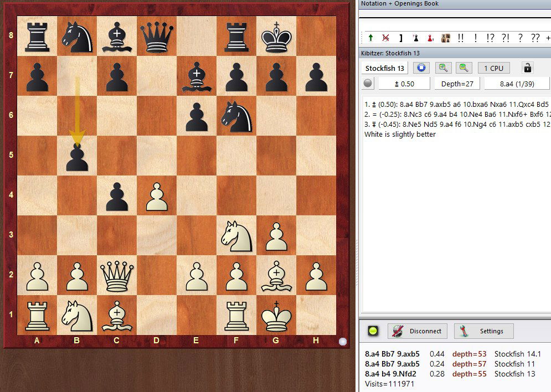The height and width of the screenshot is (392, 551).
Task: Click the red pawn annotation icon
Action: click(x=430, y=38)
